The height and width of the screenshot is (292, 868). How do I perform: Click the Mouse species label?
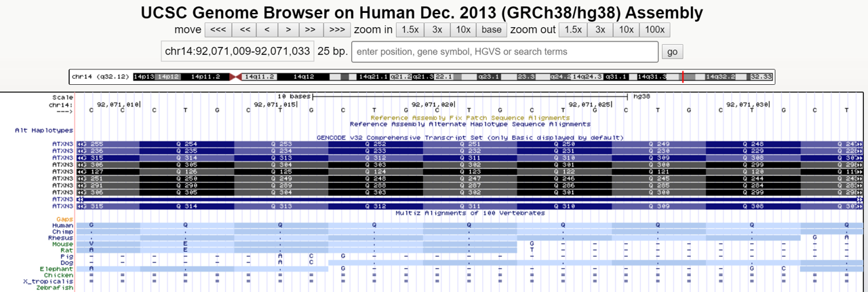(63, 244)
